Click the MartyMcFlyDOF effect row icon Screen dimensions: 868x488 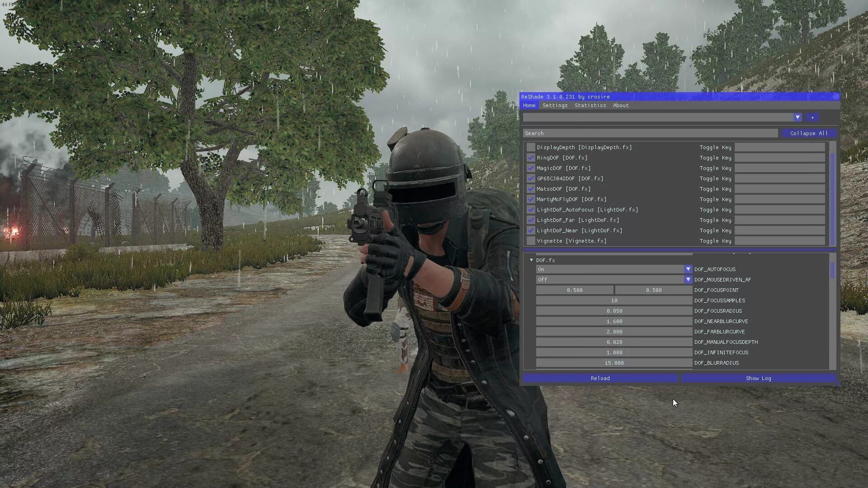click(x=530, y=199)
